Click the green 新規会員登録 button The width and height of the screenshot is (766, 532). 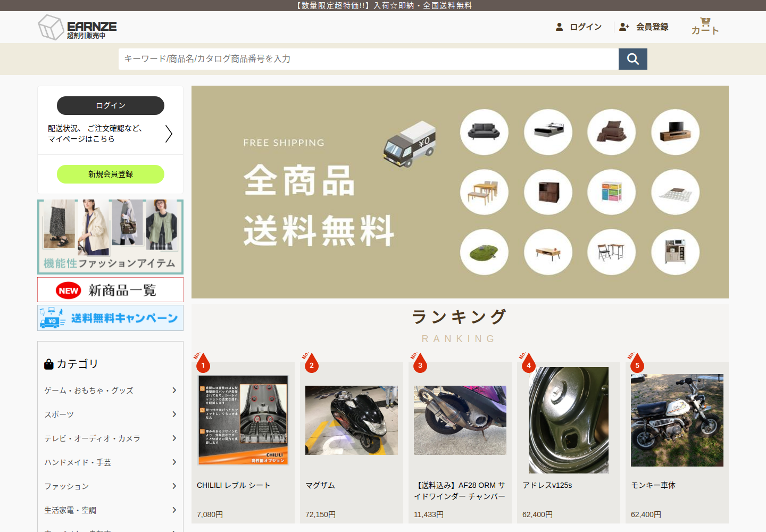click(111, 174)
